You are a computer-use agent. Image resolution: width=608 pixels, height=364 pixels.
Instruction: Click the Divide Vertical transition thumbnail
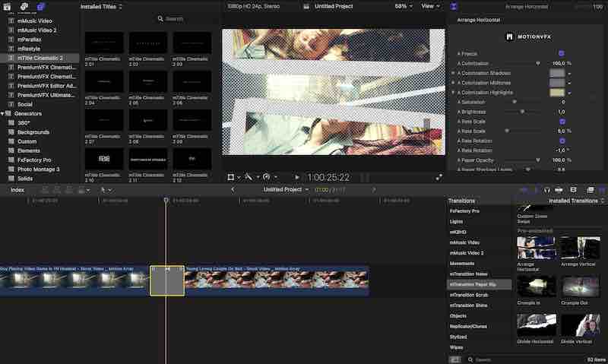581,324
